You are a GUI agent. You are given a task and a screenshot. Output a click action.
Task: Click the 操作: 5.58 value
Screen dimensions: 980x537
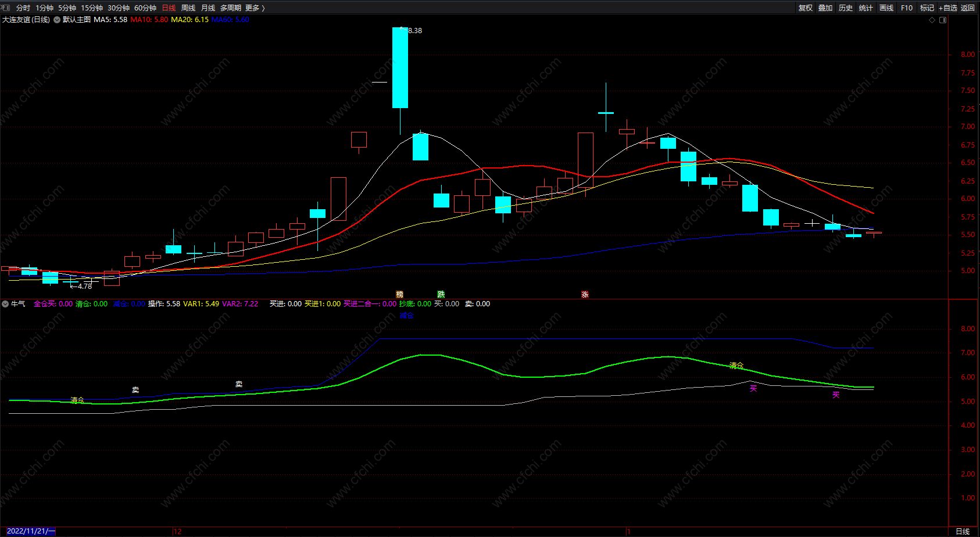[164, 304]
